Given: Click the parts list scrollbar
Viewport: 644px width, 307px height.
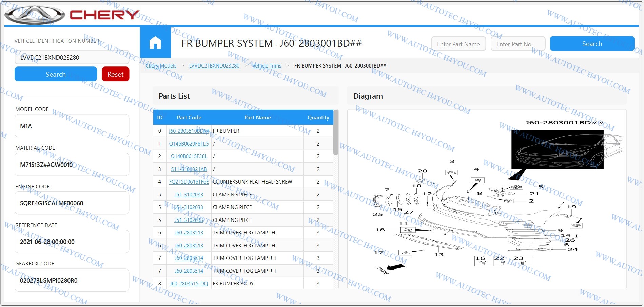Looking at the screenshot, I should [x=336, y=132].
